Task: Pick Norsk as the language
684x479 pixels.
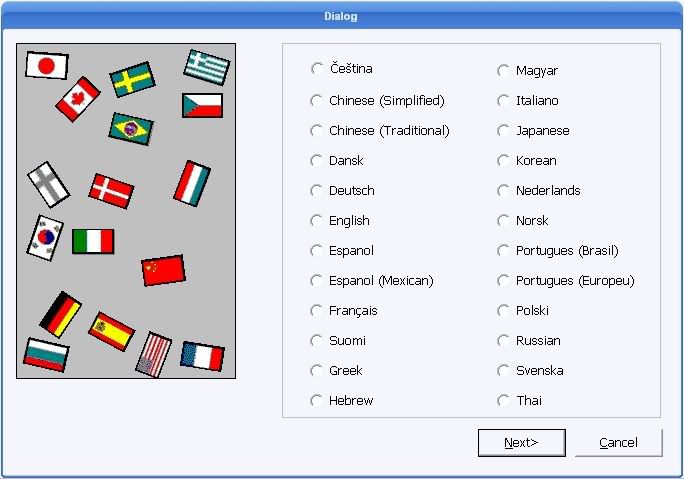Action: pos(503,221)
